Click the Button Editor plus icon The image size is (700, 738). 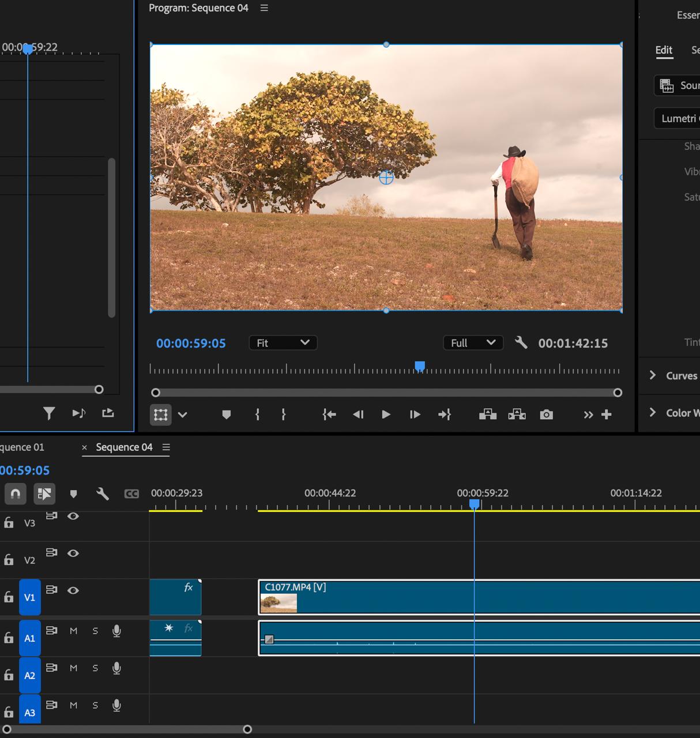click(607, 415)
